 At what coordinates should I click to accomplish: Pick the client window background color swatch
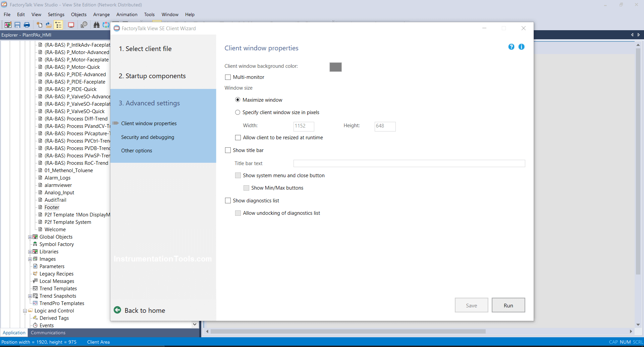pos(335,67)
